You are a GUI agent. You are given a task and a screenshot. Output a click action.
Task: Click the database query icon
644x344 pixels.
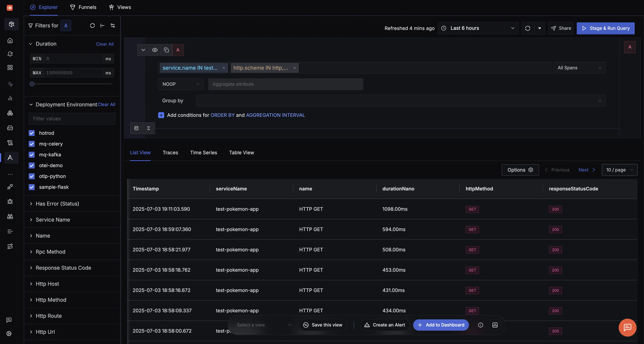137,128
